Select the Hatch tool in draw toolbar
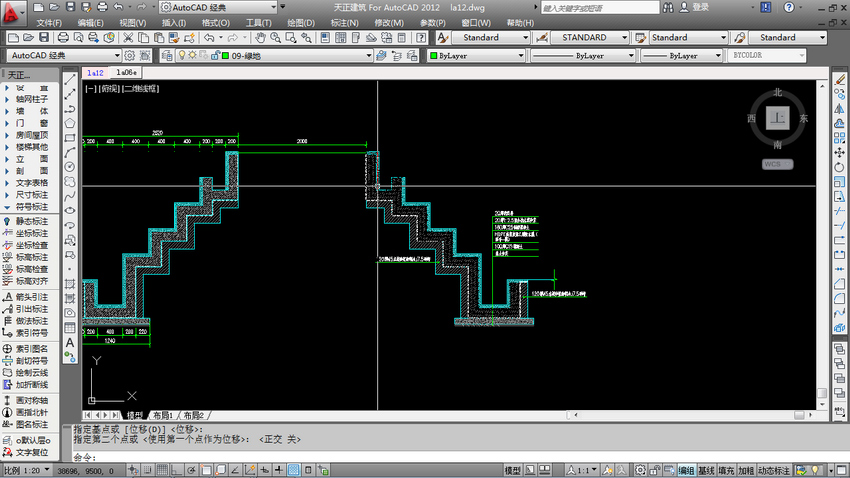The width and height of the screenshot is (850, 478). click(x=70, y=284)
